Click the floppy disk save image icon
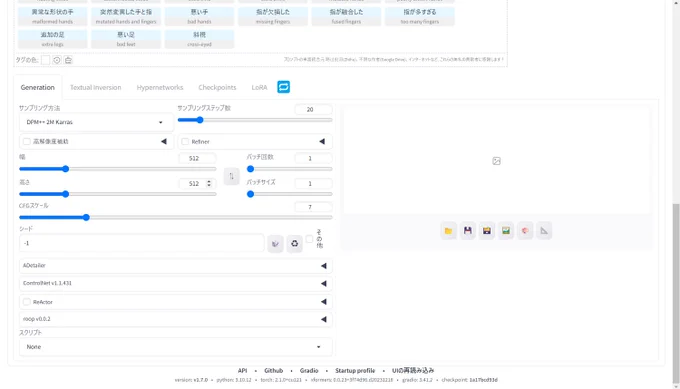 (x=468, y=231)
